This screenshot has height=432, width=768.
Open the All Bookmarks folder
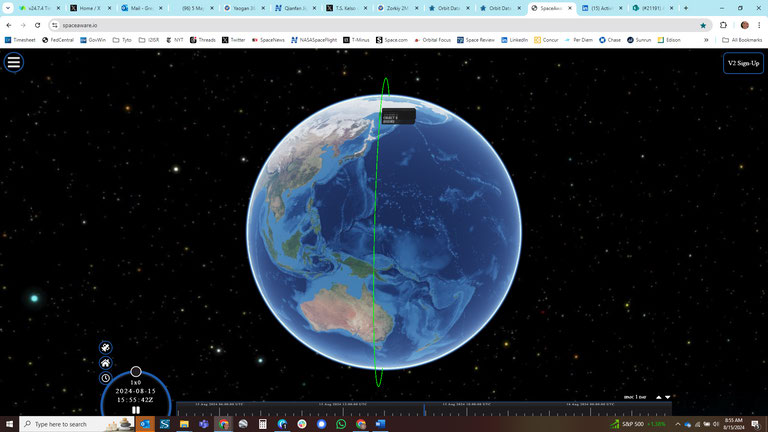742,40
